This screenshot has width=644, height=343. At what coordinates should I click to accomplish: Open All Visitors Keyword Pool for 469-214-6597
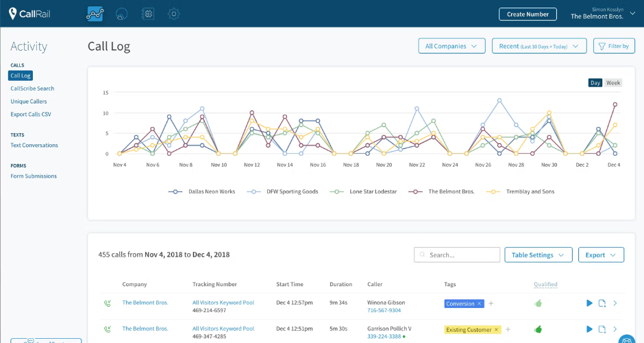click(x=223, y=303)
